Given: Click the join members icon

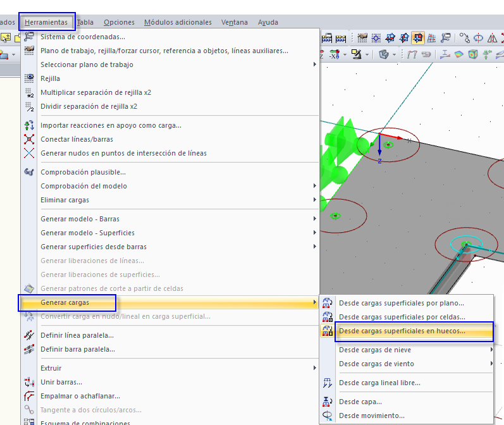Looking at the screenshot, I should [x=29, y=382].
